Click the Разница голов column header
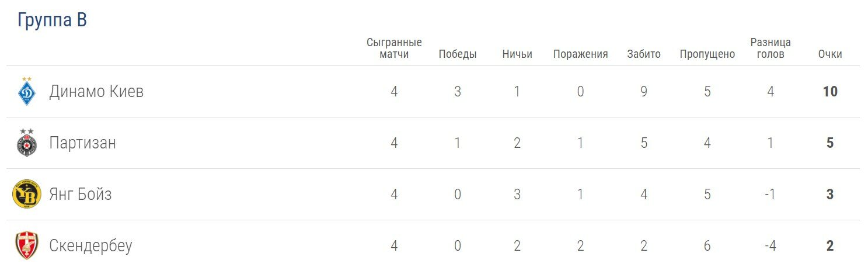The width and height of the screenshot is (868, 277). 771,49
